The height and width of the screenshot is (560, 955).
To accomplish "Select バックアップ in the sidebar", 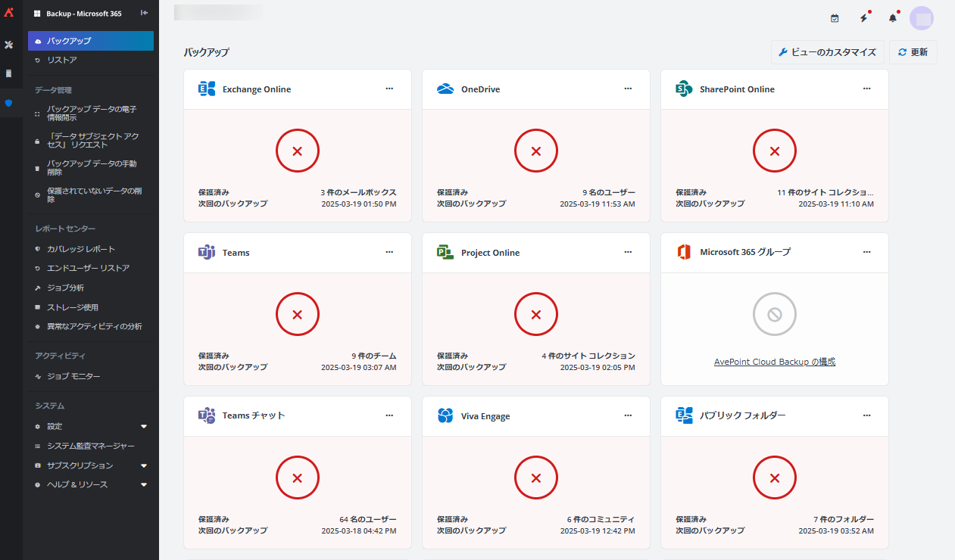I will click(91, 41).
